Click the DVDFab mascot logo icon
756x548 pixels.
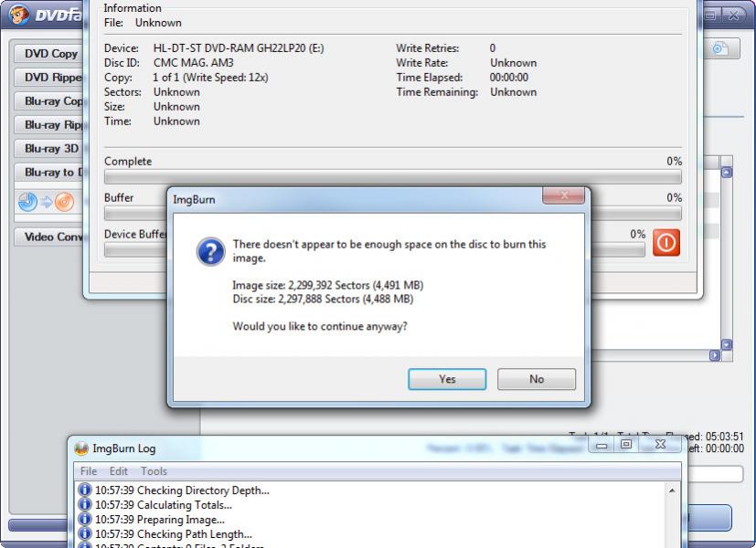coord(19,15)
